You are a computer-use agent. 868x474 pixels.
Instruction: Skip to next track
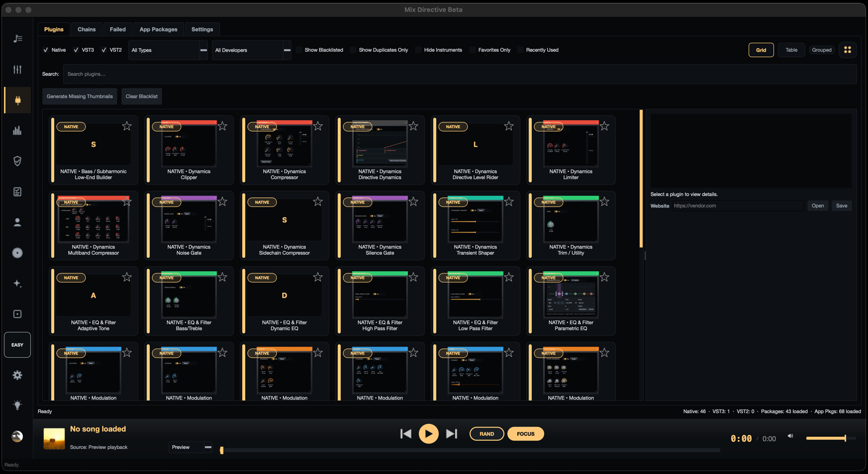pyautogui.click(x=451, y=434)
